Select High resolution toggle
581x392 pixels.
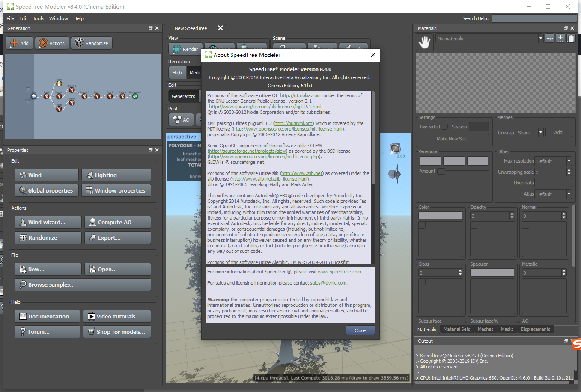click(177, 73)
